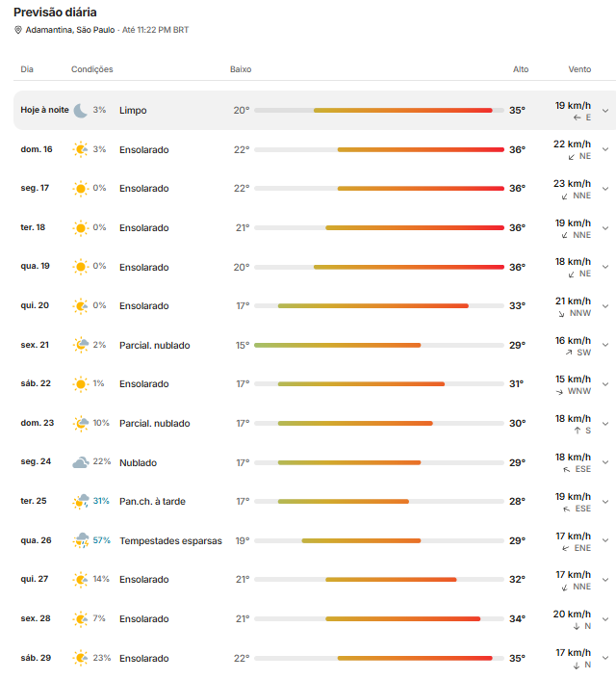The image size is (616, 680).
Task: Expand details for qui. 20
Action: pyautogui.click(x=605, y=305)
